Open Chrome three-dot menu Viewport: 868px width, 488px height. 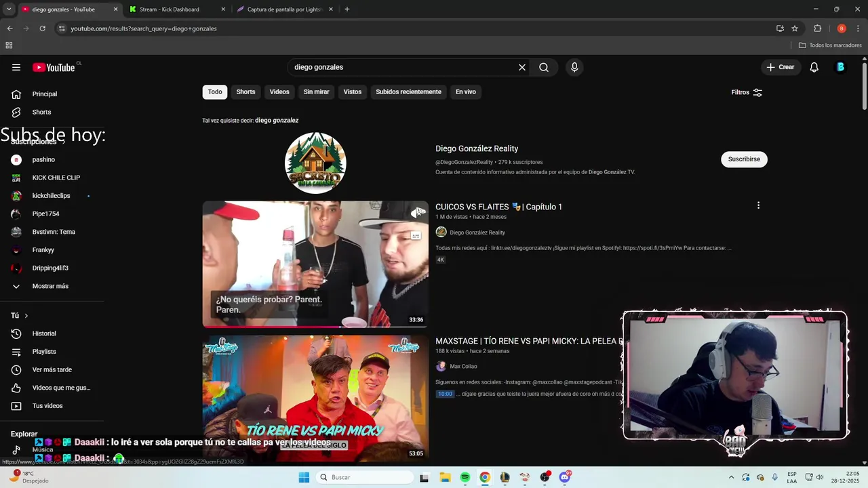[859, 28]
